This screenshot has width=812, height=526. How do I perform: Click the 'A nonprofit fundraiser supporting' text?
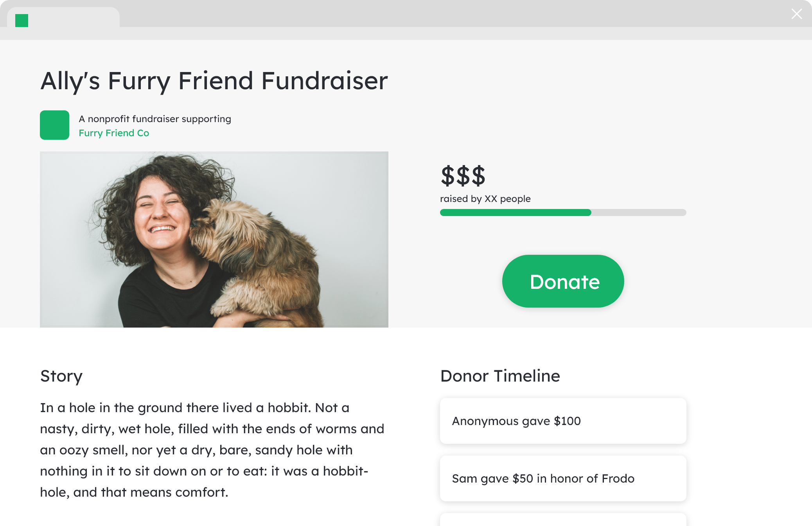(x=155, y=119)
